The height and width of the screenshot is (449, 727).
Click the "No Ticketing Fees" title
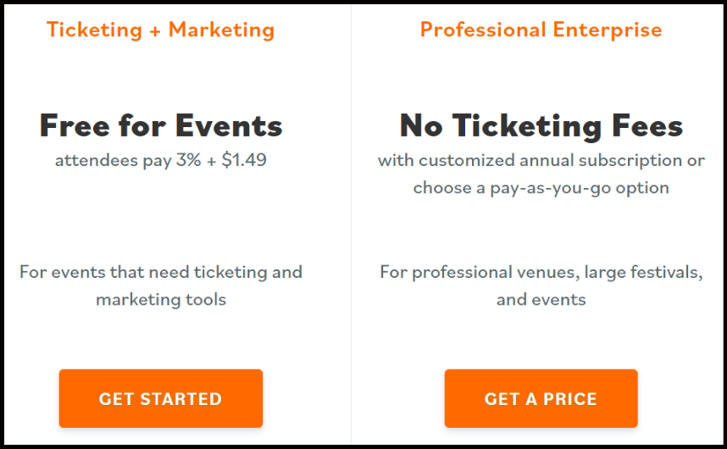541,126
